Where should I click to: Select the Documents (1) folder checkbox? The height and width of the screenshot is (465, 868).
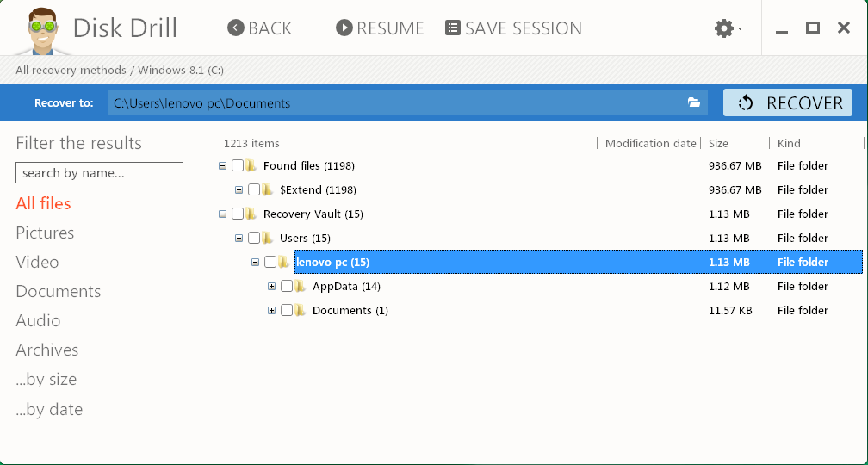(x=287, y=311)
